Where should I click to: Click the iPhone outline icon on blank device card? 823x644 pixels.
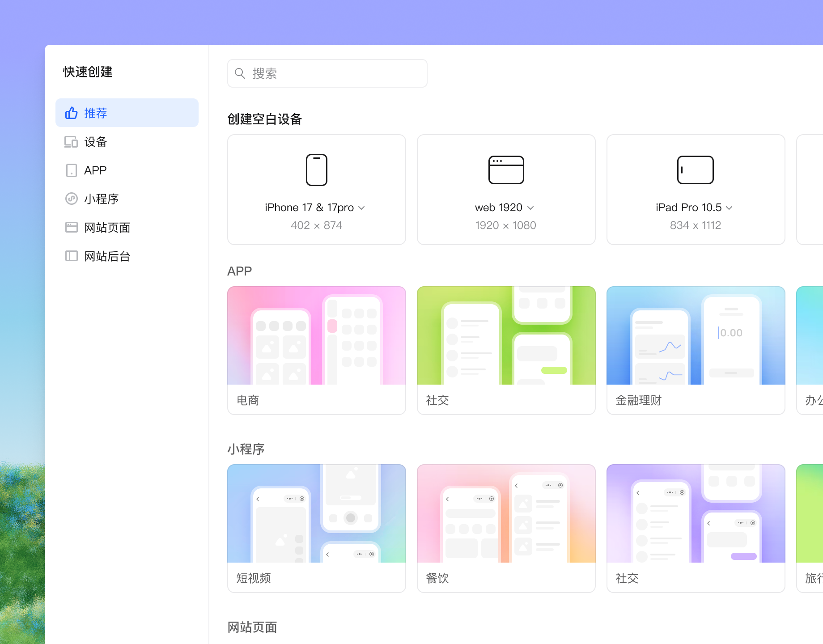pyautogui.click(x=317, y=170)
